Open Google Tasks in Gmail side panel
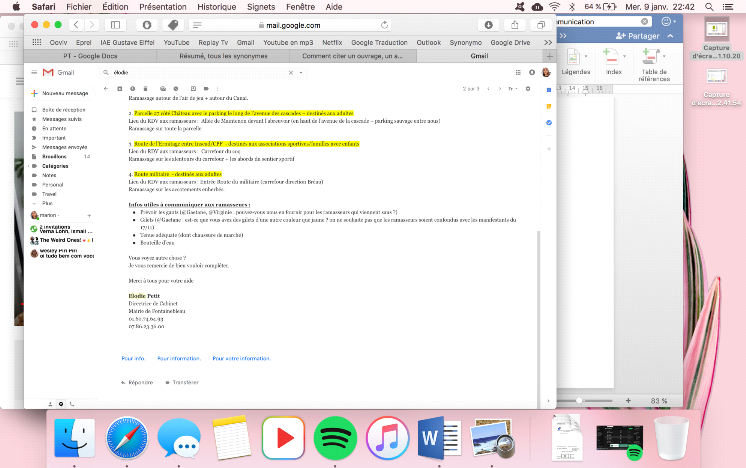Screen dimensions: 746x468 point(549,123)
